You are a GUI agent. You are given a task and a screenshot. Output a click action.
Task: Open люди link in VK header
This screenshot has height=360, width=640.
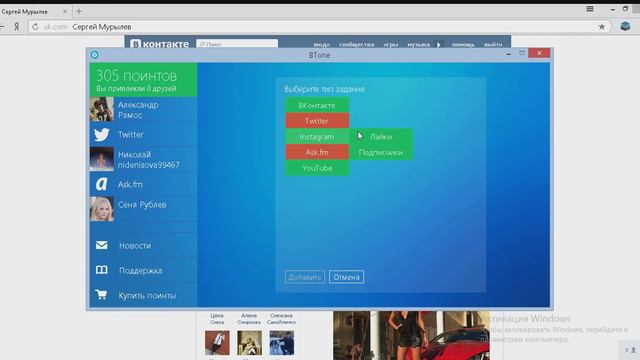click(x=321, y=44)
